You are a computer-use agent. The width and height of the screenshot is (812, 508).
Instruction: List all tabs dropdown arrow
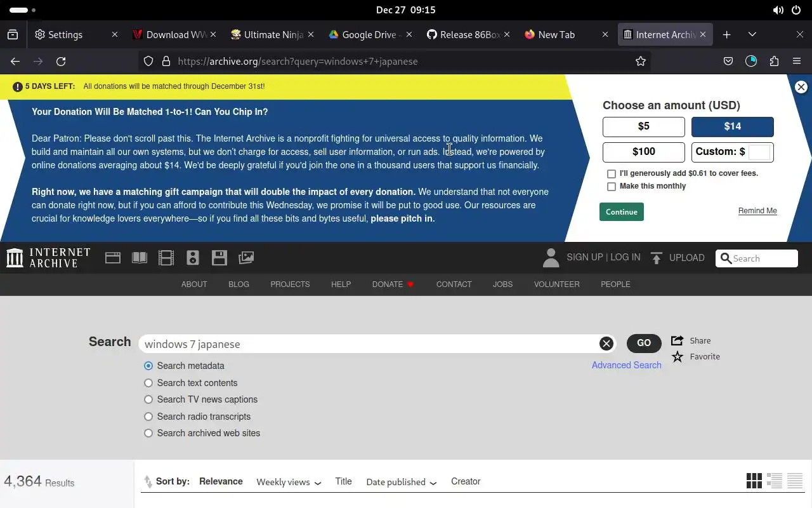coord(752,34)
